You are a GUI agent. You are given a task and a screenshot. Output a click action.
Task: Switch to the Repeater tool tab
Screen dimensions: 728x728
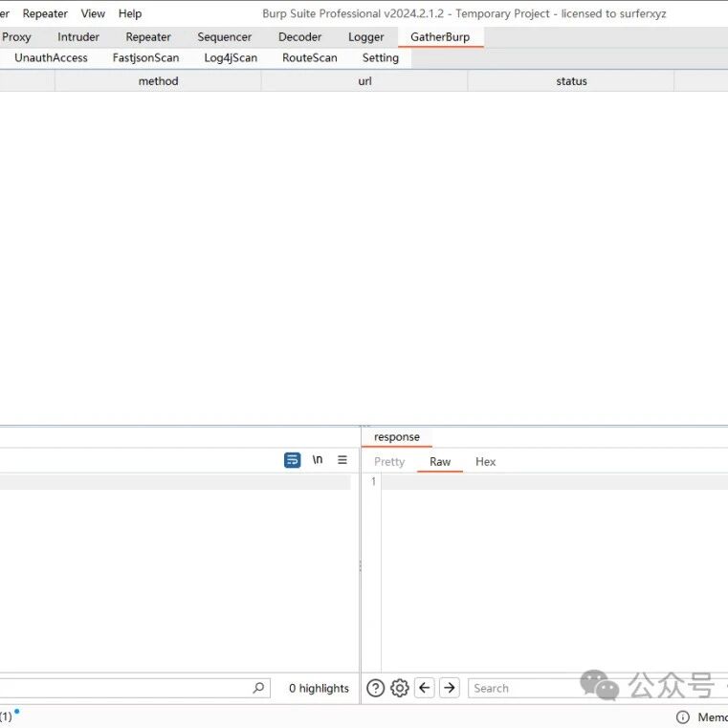148,37
